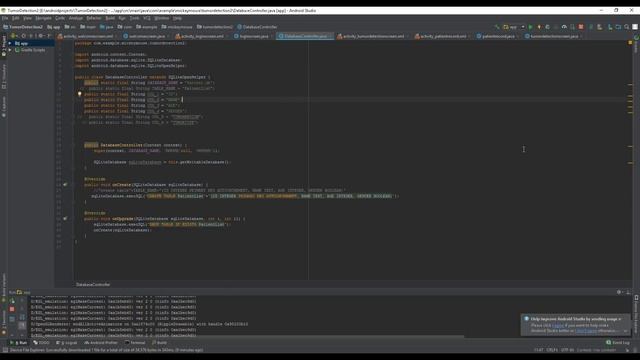
Task: Open the Analyze menu
Action: tap(76, 18)
